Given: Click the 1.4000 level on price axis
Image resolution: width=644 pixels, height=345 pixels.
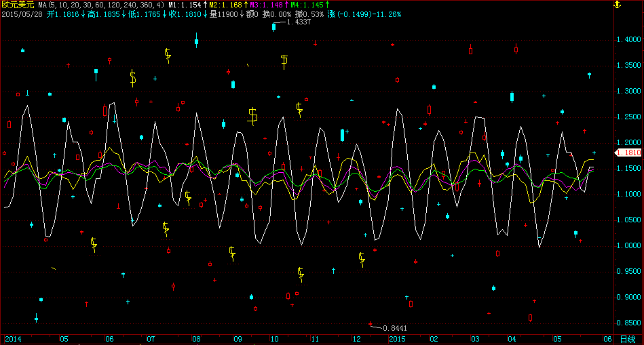Looking at the screenshot, I should pyautogui.click(x=628, y=39).
